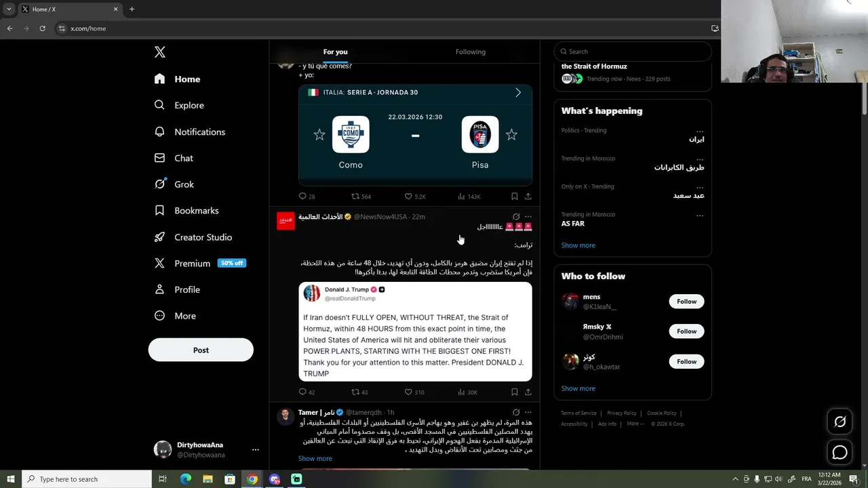Follow the Ямsky X account
The image size is (868, 488).
click(686, 331)
